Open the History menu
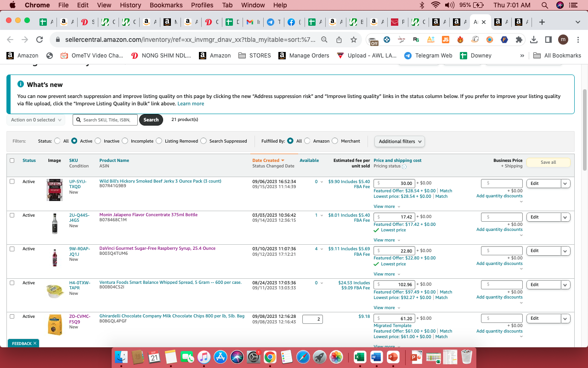 click(130, 5)
